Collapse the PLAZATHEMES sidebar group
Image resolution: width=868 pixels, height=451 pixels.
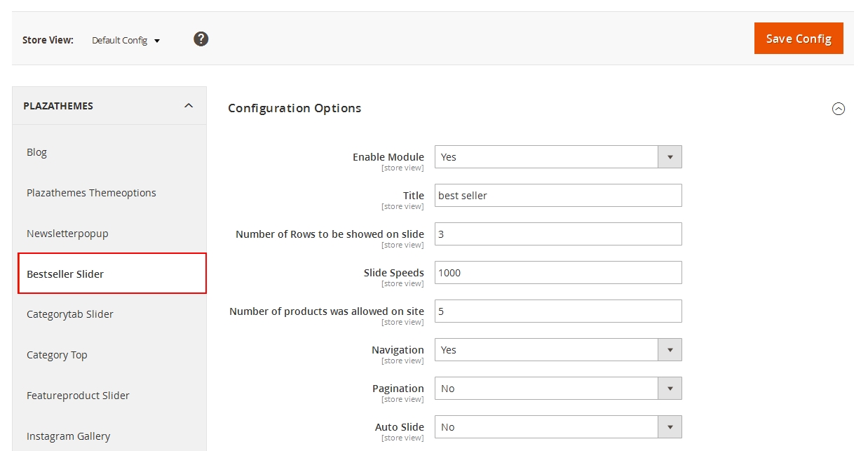point(188,106)
